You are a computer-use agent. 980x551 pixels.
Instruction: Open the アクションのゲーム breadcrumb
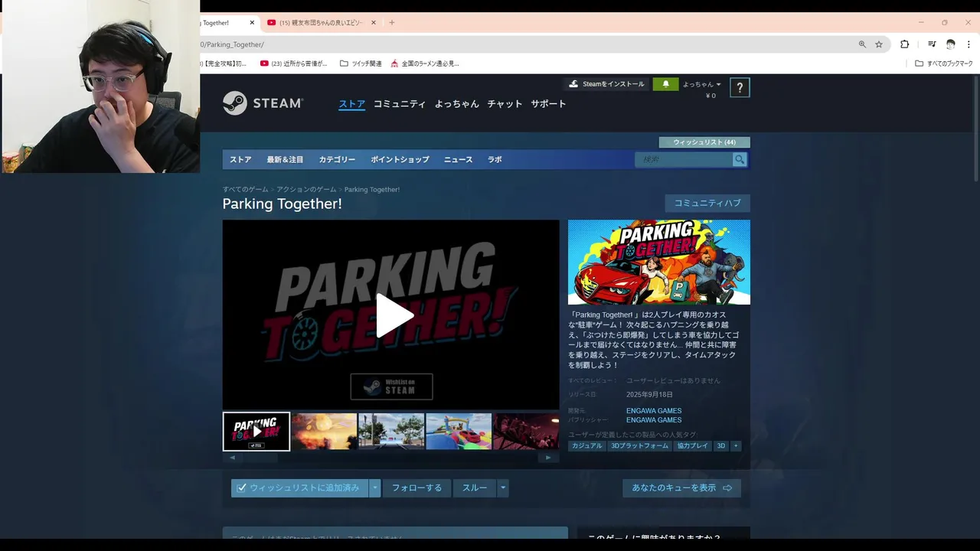click(306, 189)
